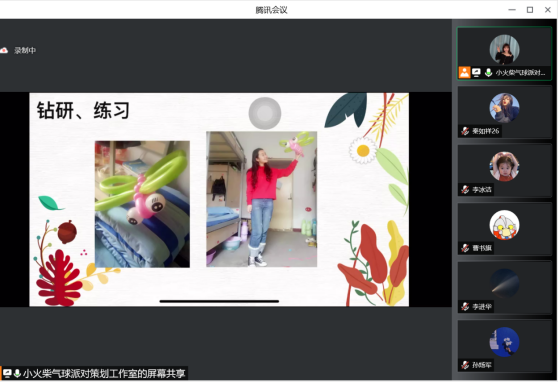Image resolution: width=558 pixels, height=382 pixels.
Task: Click the muted mic icon beside 李冰洁
Action: point(465,189)
